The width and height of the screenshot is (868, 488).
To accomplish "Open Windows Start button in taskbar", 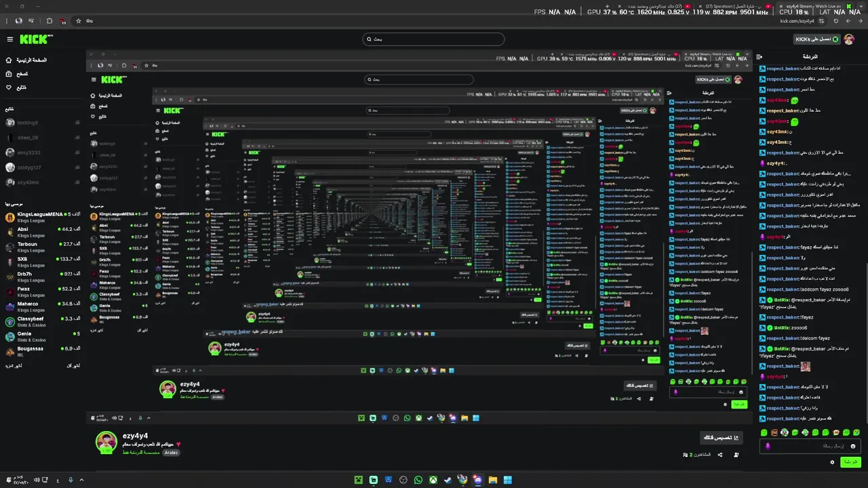I will click(508, 480).
